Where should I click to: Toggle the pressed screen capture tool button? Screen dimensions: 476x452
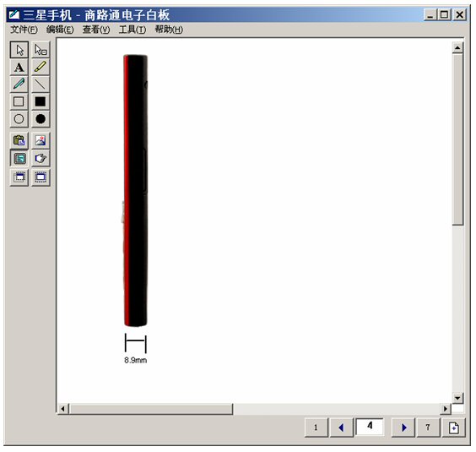(x=19, y=158)
